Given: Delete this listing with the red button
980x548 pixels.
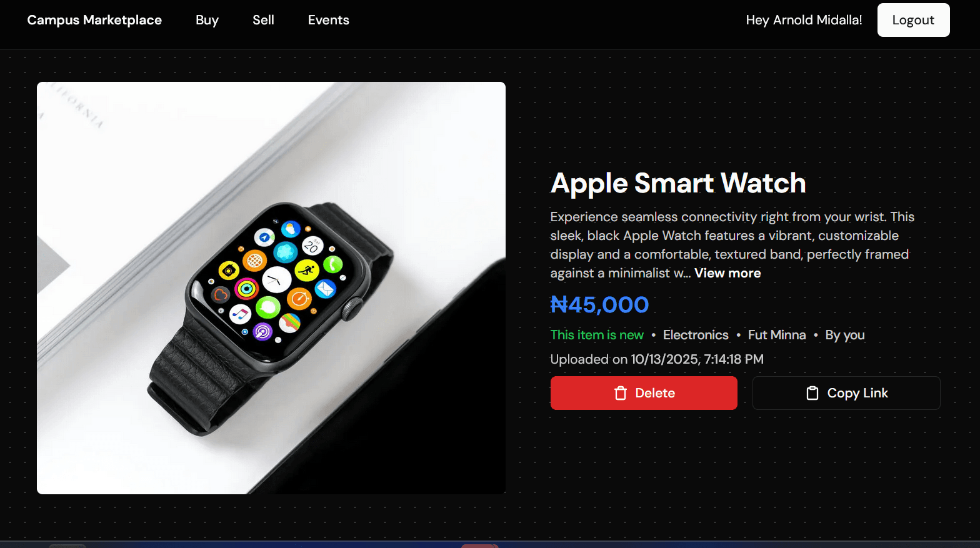Looking at the screenshot, I should pos(644,393).
